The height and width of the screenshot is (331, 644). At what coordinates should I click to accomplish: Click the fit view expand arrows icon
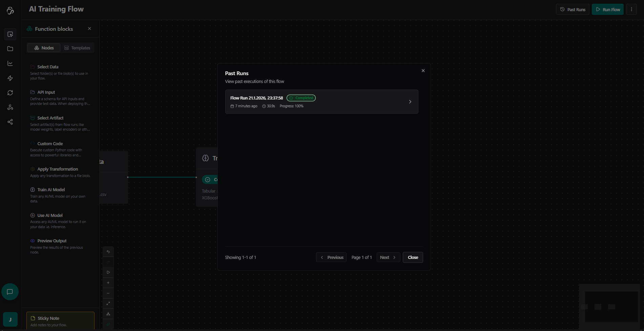click(108, 304)
